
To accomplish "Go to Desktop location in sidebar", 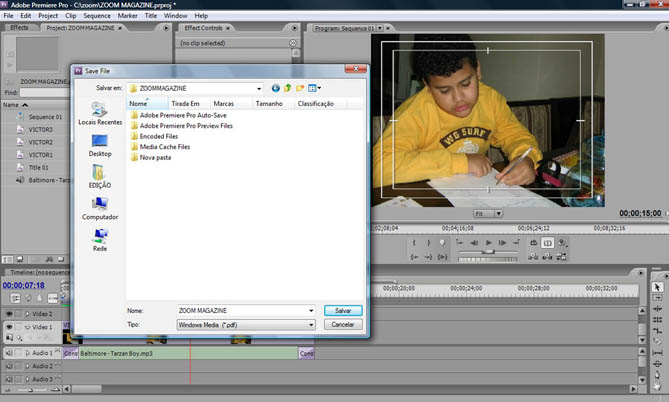I will [x=100, y=144].
